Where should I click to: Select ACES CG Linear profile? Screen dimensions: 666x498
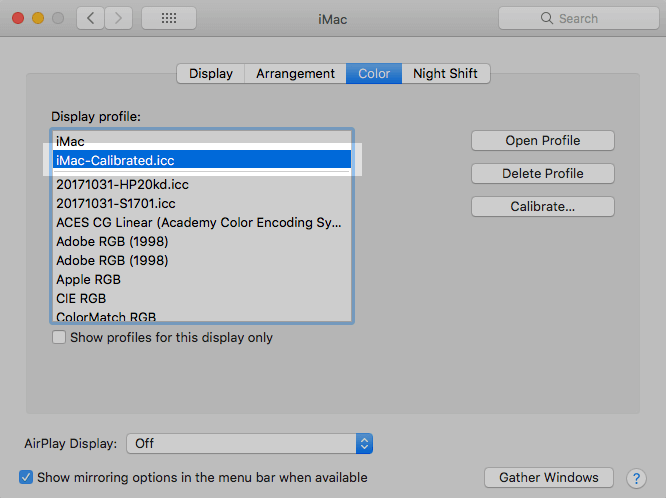tap(202, 223)
